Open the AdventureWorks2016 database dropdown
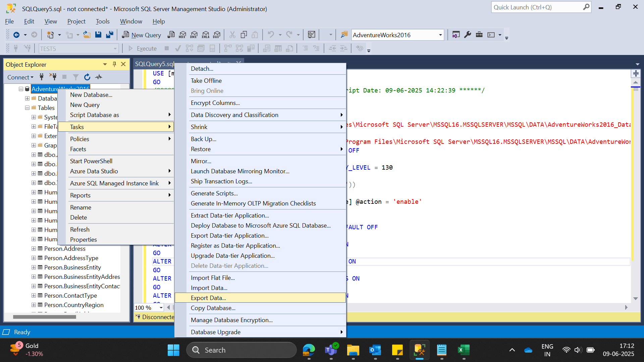Image resolution: width=644 pixels, height=362 pixels. pyautogui.click(x=440, y=35)
